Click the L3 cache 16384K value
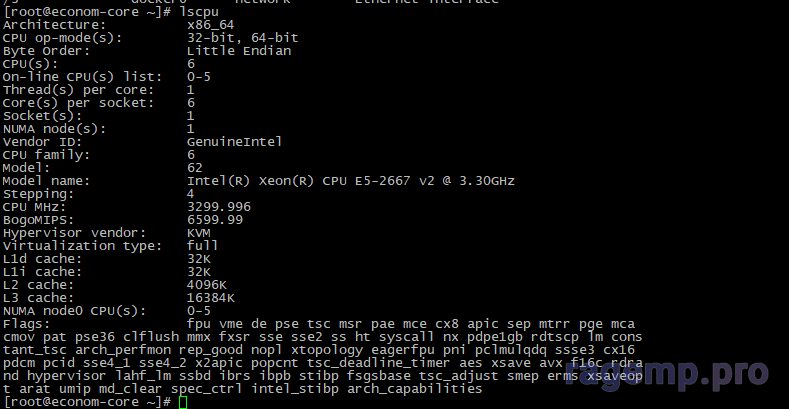789x409 pixels. coord(210,298)
